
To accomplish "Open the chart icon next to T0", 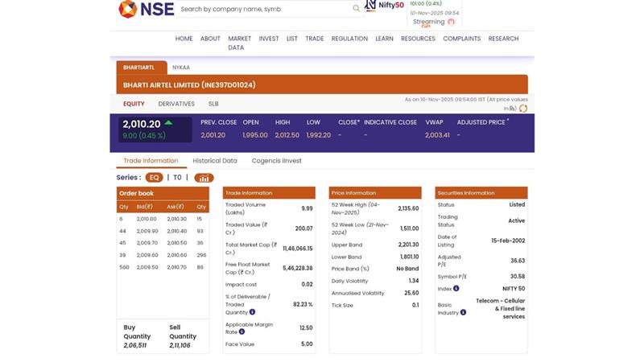I will coord(204,178).
